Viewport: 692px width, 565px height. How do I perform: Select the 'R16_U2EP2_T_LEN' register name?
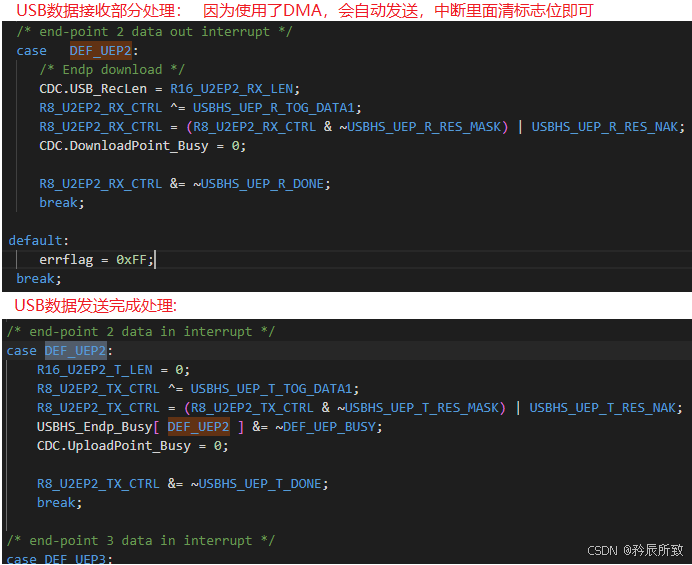(x=94, y=369)
